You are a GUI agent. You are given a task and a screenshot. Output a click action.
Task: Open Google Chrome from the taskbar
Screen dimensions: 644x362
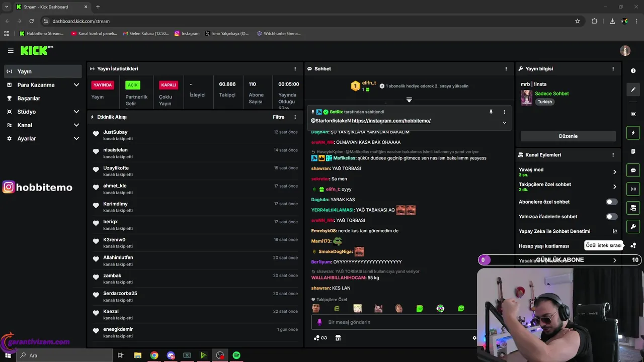pyautogui.click(x=154, y=355)
